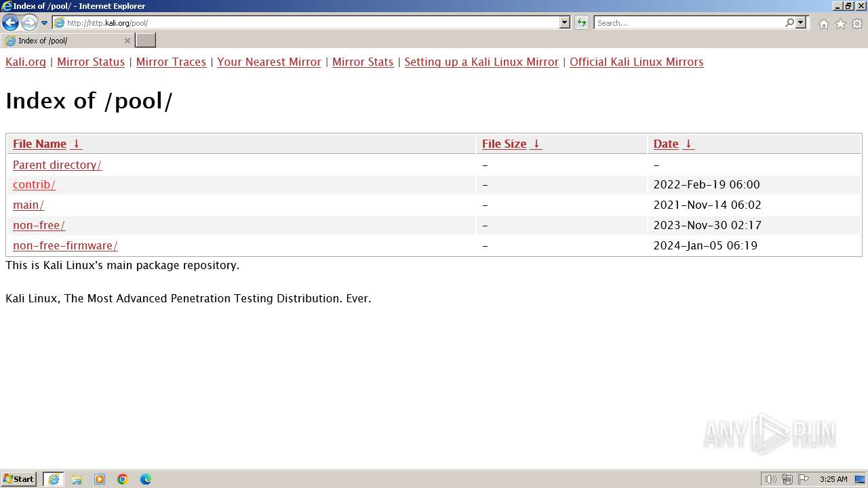Click the page icon in address bar

[x=60, y=22]
